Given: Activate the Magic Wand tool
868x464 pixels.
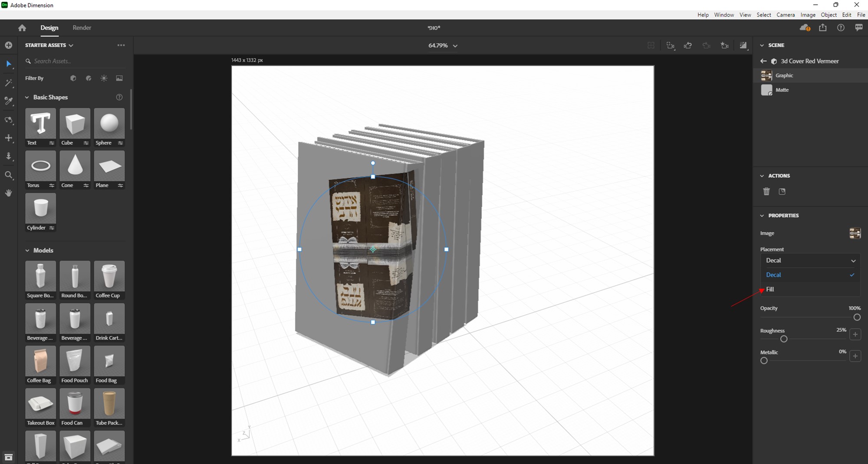Looking at the screenshot, I should click(x=9, y=83).
